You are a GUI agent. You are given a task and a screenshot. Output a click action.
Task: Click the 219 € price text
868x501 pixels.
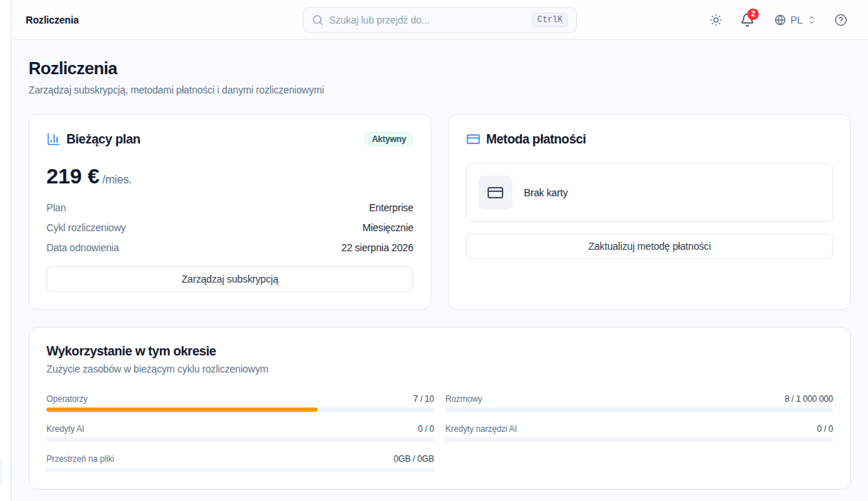[x=73, y=176]
